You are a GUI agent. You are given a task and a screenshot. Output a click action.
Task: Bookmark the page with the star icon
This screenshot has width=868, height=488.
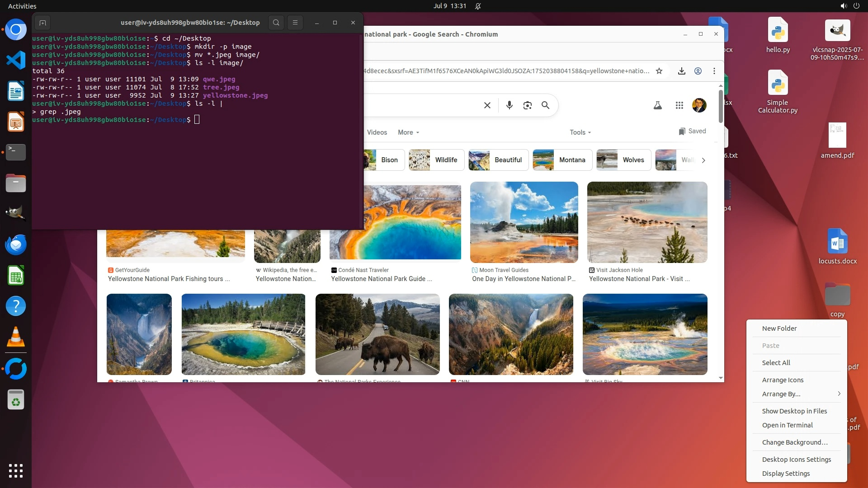(659, 71)
